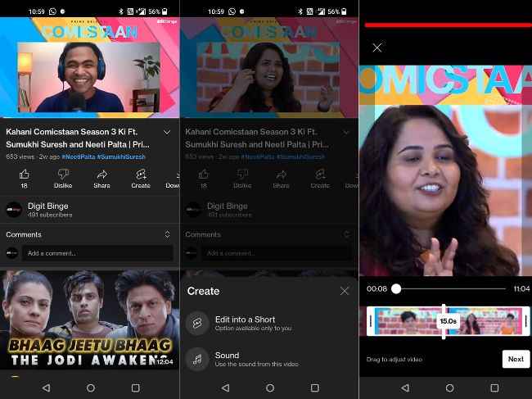Open #NeetiPalta hashtag link
The height and width of the screenshot is (399, 532).
point(79,156)
